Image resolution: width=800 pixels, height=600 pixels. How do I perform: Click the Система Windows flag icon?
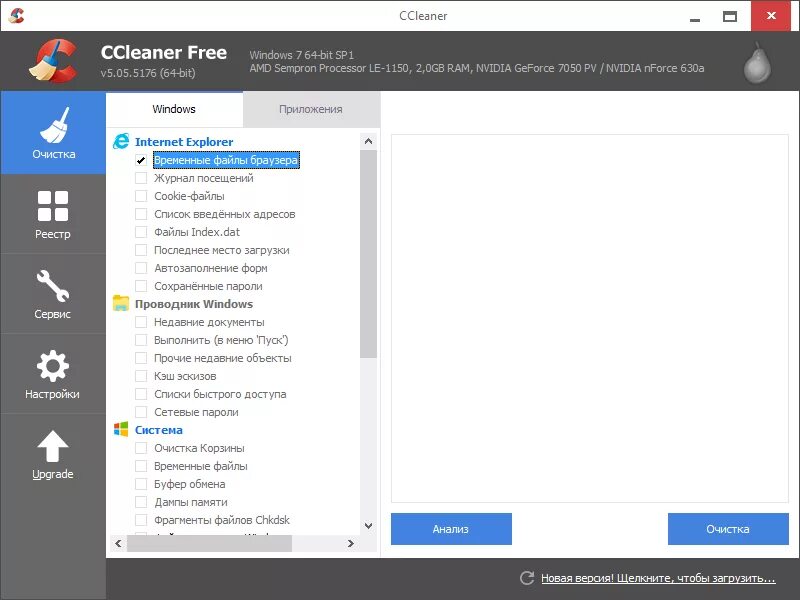coord(121,429)
